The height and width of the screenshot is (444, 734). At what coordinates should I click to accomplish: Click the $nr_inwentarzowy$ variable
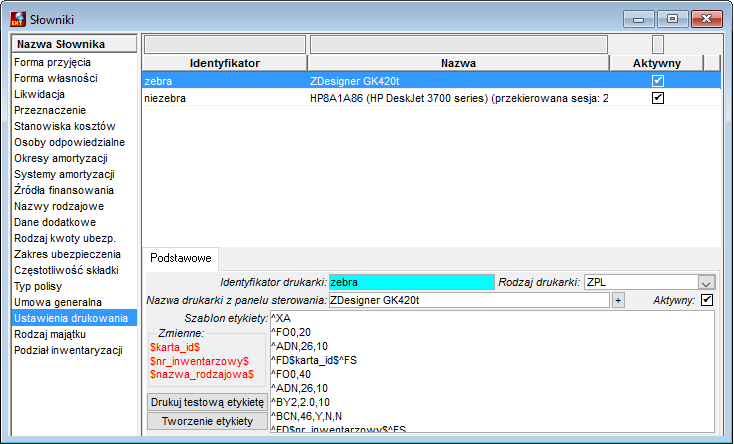coord(199,361)
